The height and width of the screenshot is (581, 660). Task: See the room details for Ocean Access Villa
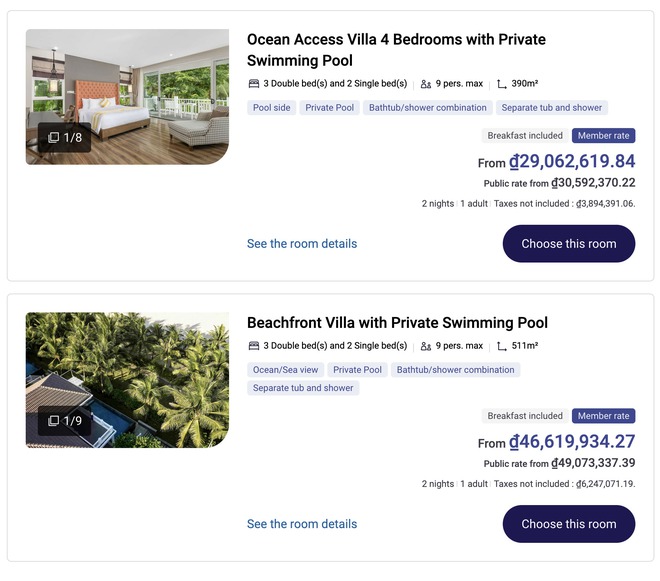click(302, 244)
